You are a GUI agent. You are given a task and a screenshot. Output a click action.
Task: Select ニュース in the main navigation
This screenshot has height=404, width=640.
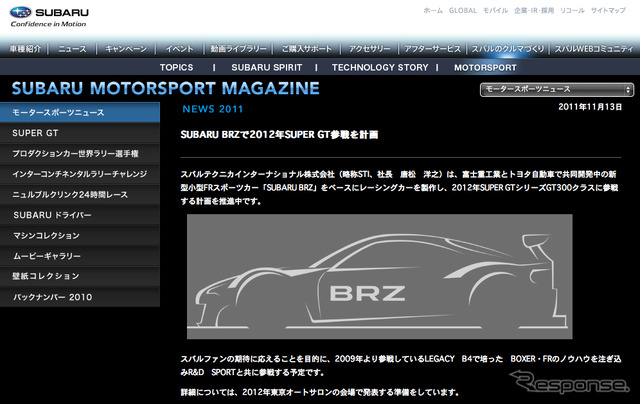(72, 49)
